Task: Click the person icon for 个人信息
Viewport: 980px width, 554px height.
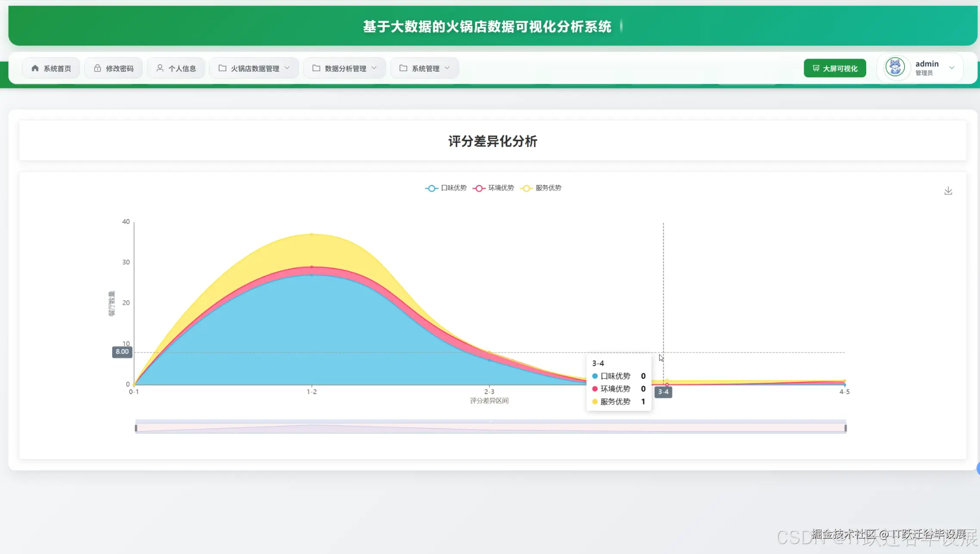Action: (x=160, y=68)
